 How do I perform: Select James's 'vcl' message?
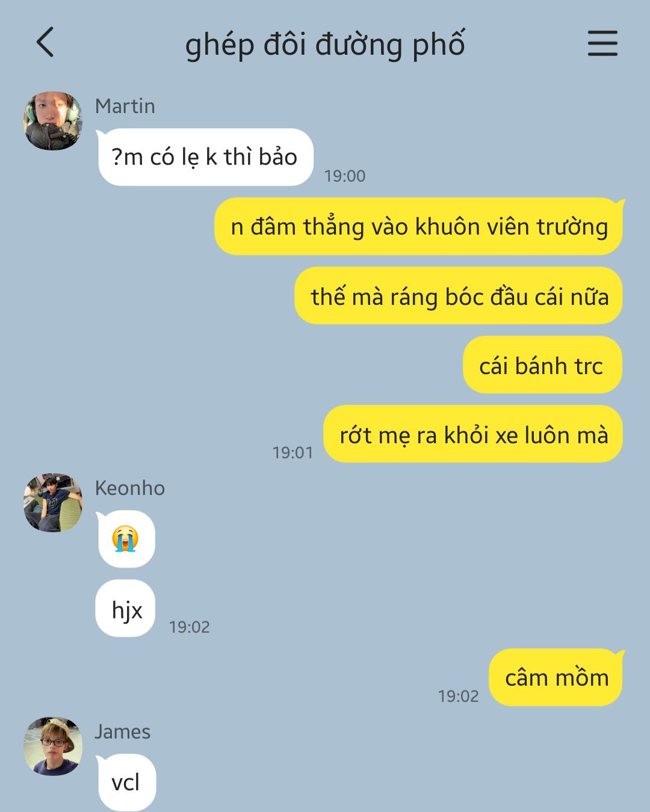pos(126,782)
